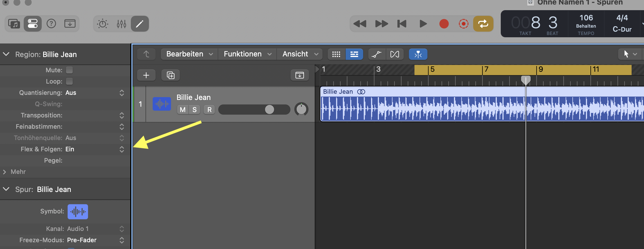The width and height of the screenshot is (644, 249).
Task: Toggle the Catch playhead button
Action: click(418, 54)
